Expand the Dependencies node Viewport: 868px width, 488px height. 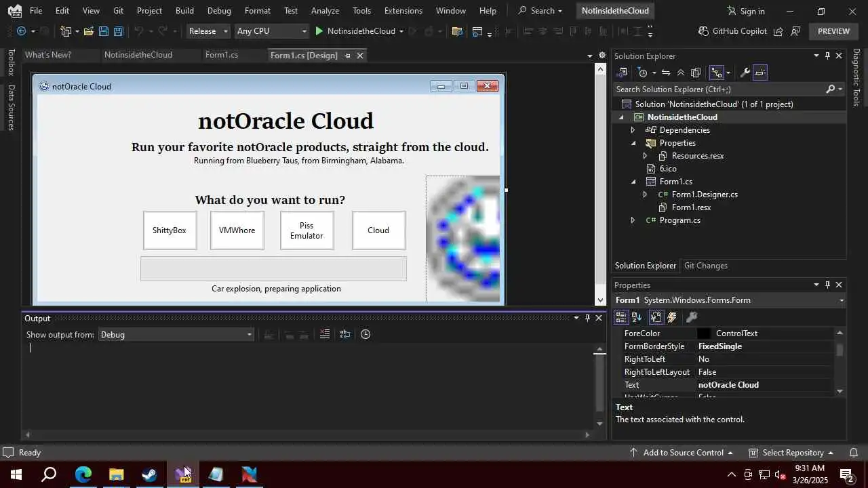tap(633, 130)
